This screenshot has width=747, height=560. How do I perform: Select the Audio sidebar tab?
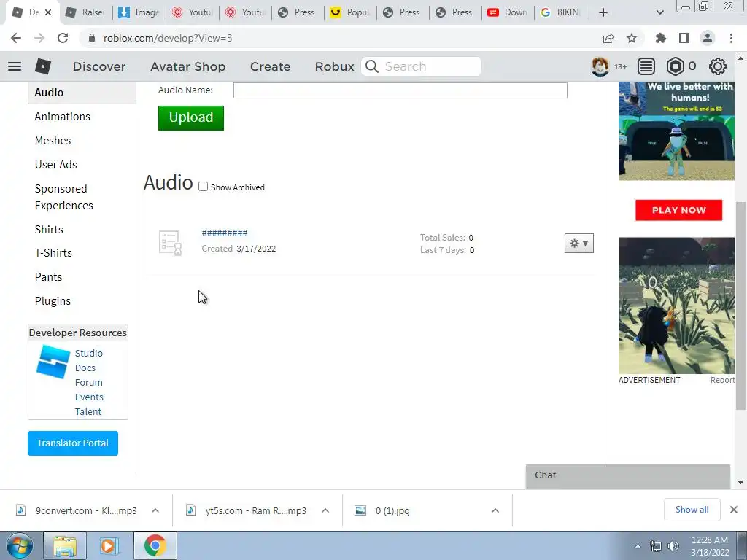point(82,93)
